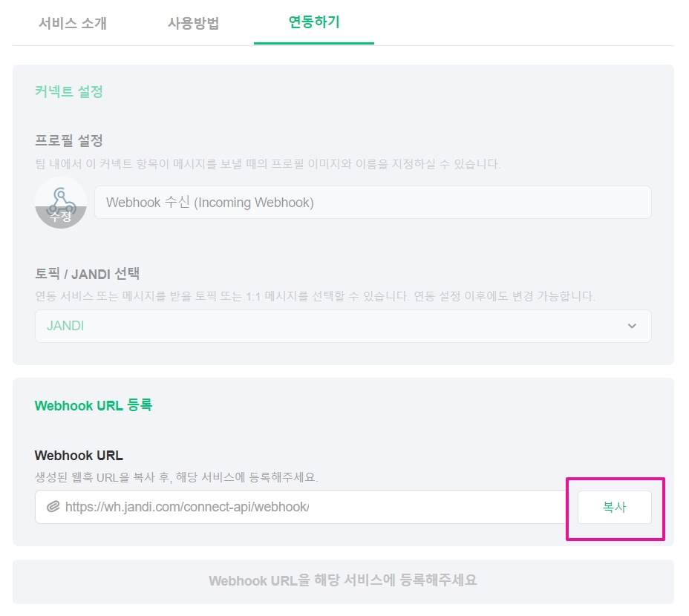Click the link icon in URL field
Viewport: 689px width, 616px height.
(52, 507)
